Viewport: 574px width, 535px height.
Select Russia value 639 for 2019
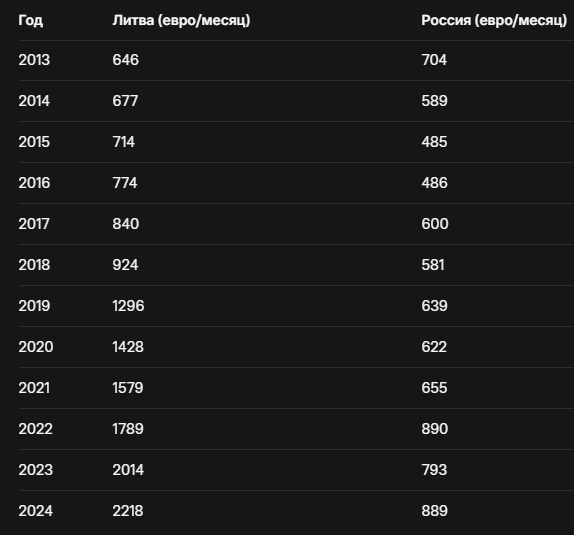point(435,306)
